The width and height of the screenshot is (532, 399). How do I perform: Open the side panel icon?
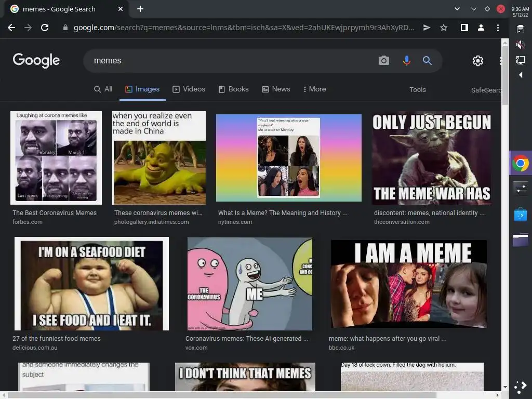coord(464,28)
